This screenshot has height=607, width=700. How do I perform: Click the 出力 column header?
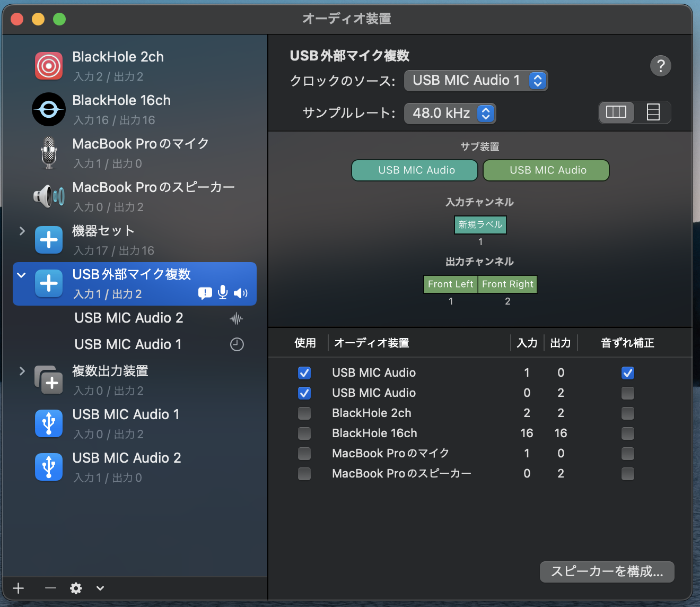(561, 343)
